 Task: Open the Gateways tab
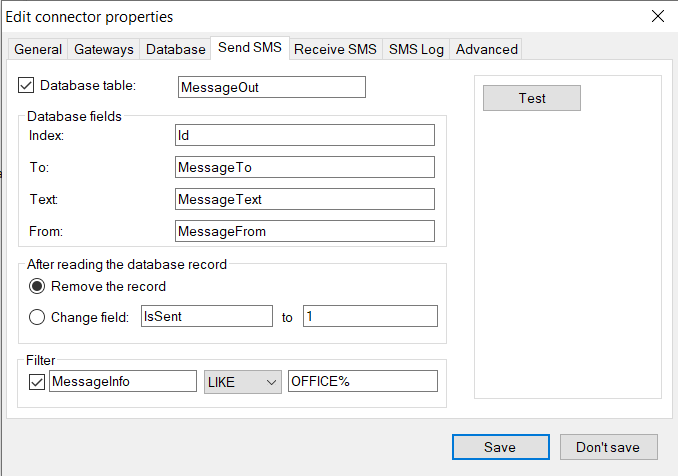104,49
